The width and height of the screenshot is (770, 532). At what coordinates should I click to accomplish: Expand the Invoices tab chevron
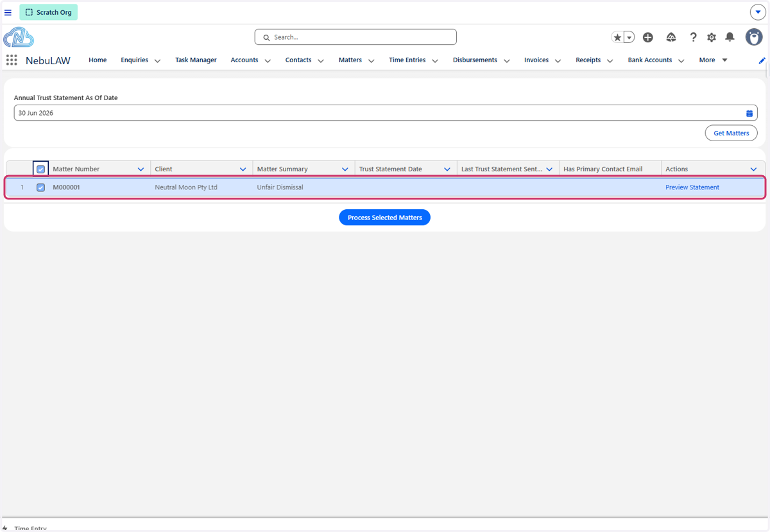click(x=558, y=60)
